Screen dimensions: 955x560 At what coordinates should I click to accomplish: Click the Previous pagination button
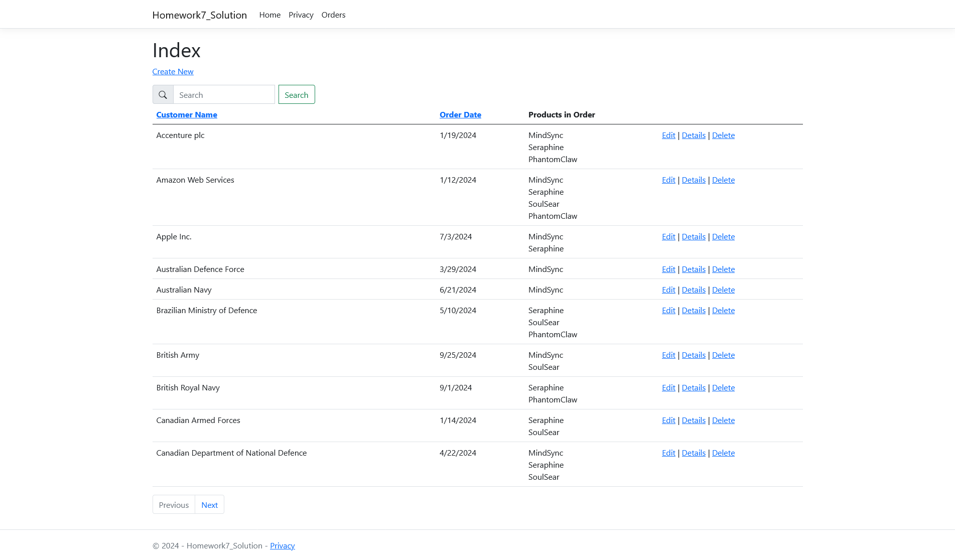click(174, 505)
